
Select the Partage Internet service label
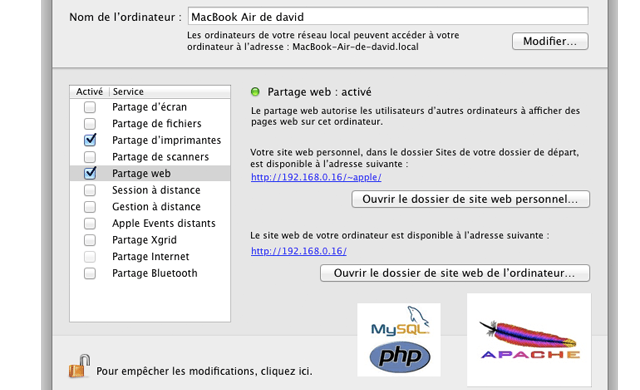click(x=151, y=257)
